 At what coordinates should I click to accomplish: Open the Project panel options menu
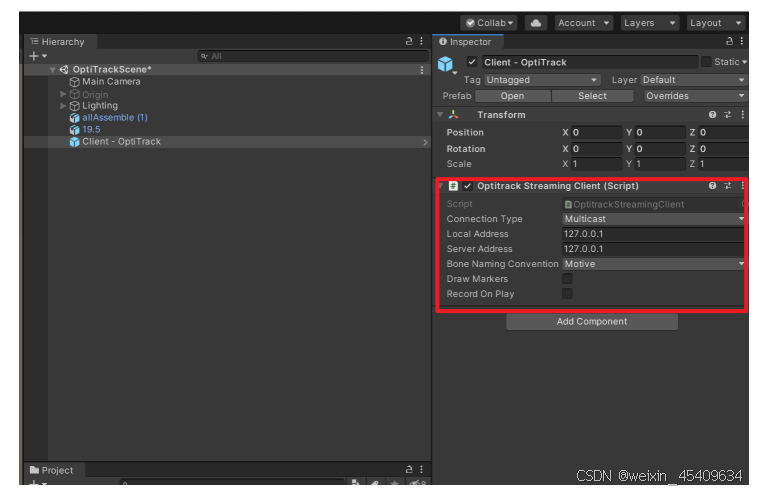[x=421, y=469]
